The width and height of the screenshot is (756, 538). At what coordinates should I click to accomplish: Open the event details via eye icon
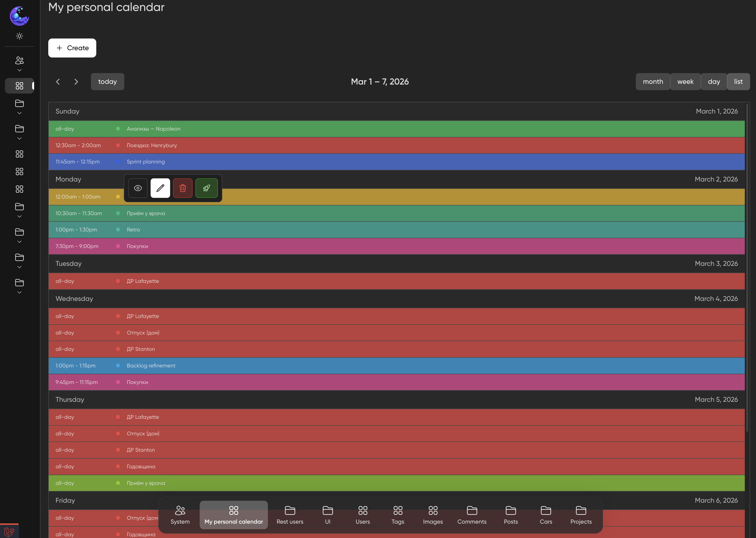(x=138, y=188)
